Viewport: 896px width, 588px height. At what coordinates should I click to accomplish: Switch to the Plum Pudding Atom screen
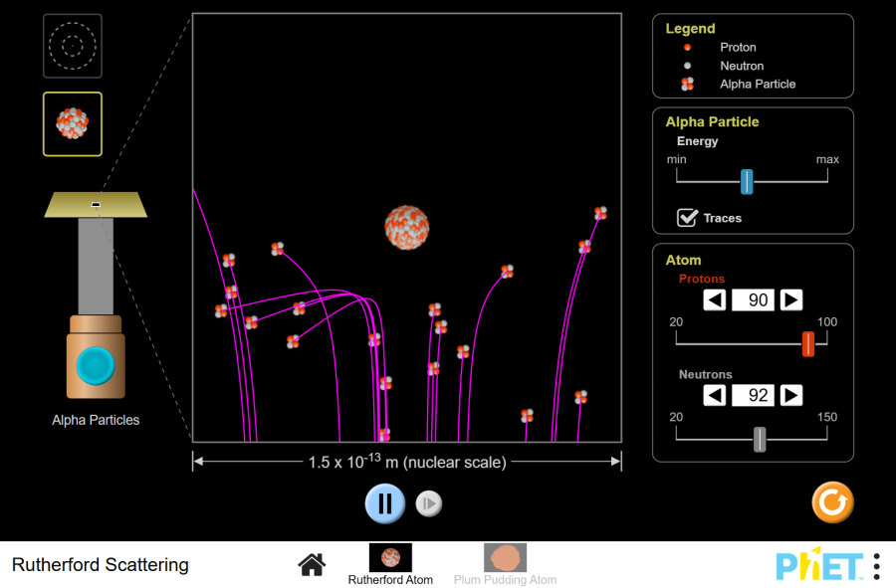pos(505,557)
